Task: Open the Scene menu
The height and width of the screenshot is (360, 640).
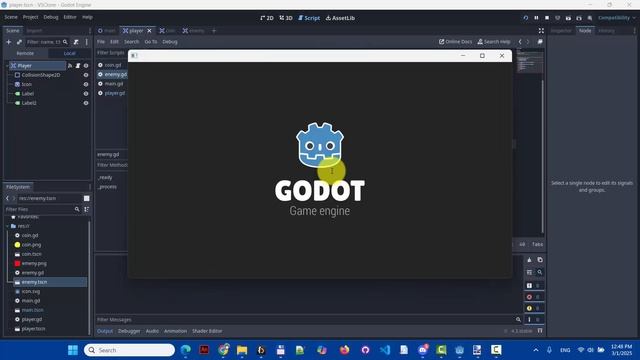Action: click(x=11, y=17)
